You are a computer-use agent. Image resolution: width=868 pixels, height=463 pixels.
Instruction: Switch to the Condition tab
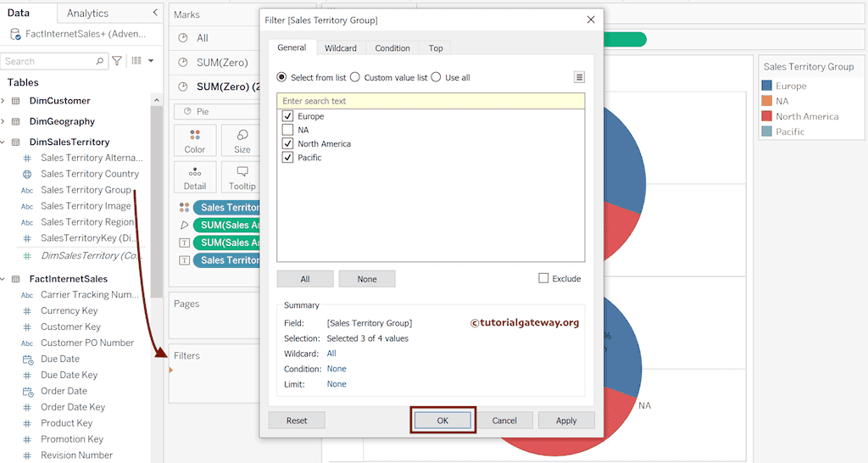pos(392,48)
